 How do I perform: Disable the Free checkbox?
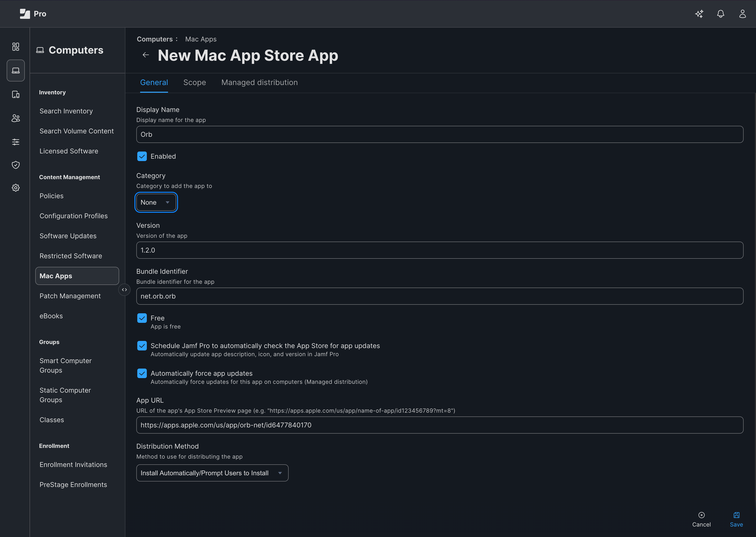142,318
